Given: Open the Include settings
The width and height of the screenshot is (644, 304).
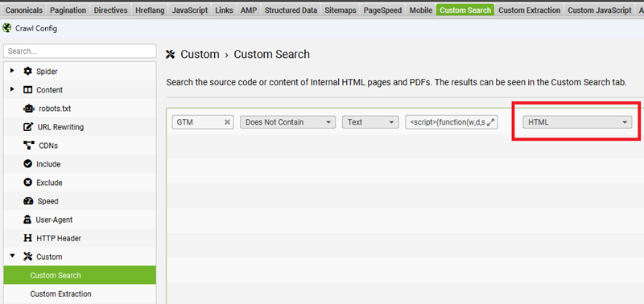Looking at the screenshot, I should tap(48, 164).
